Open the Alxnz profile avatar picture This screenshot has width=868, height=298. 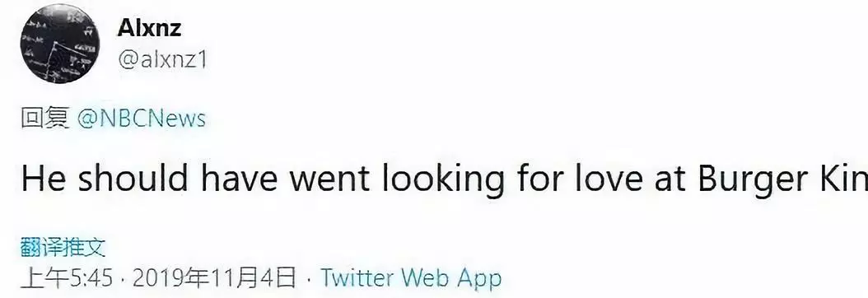tap(60, 44)
